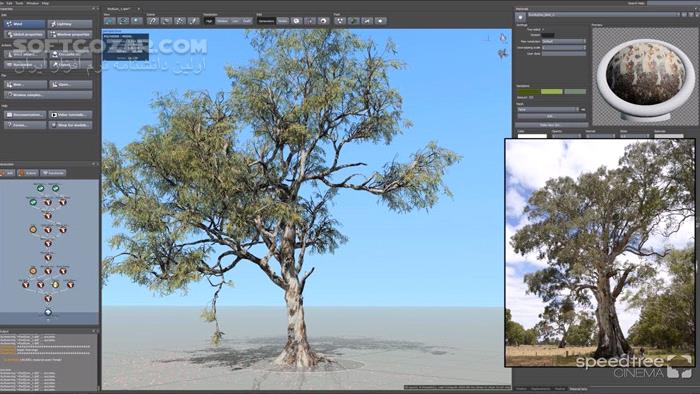Select the dark green variation swatch

point(529,91)
